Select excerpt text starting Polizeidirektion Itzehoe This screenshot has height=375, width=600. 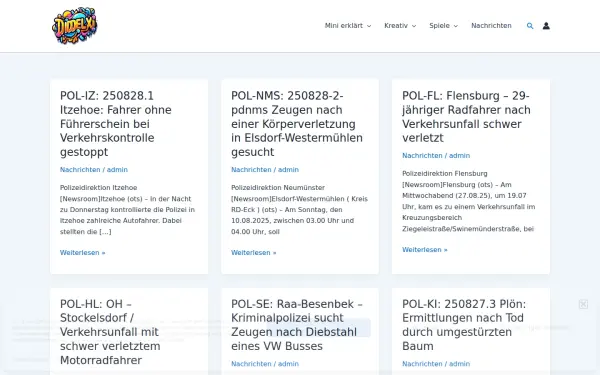pos(127,210)
